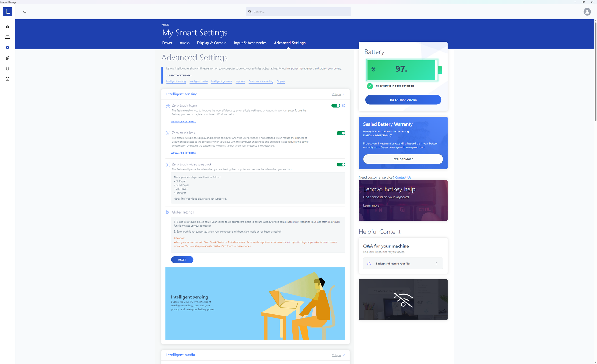
Task: Switch to the Power tab
Action: point(167,43)
